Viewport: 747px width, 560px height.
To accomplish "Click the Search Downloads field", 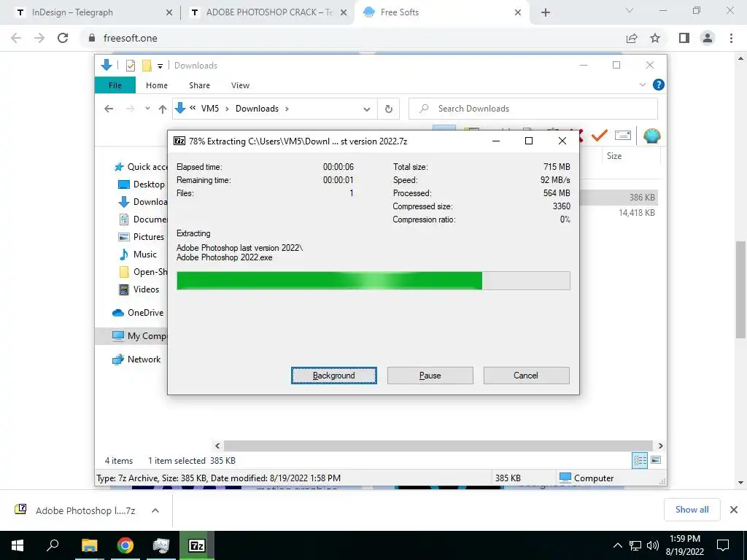I will (533, 109).
